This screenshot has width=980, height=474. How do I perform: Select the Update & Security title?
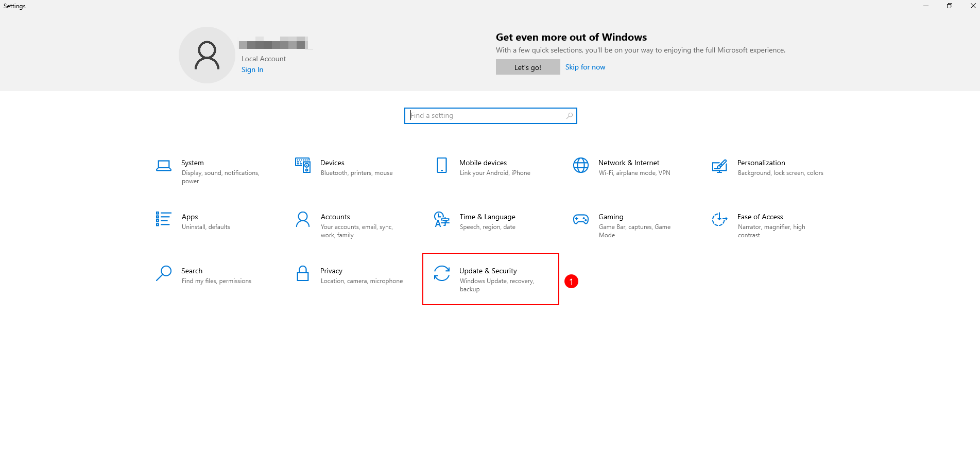[488, 271]
